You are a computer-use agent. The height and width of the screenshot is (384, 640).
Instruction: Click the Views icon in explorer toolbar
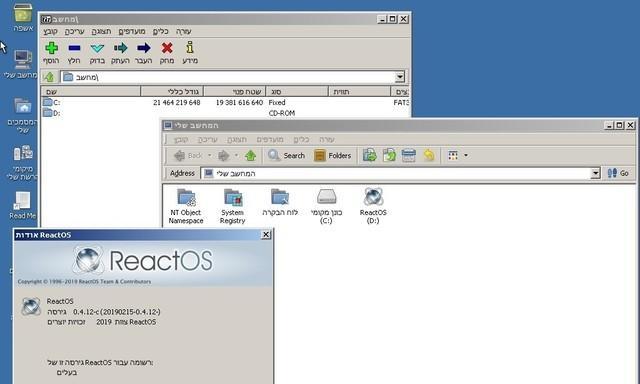coord(453,155)
